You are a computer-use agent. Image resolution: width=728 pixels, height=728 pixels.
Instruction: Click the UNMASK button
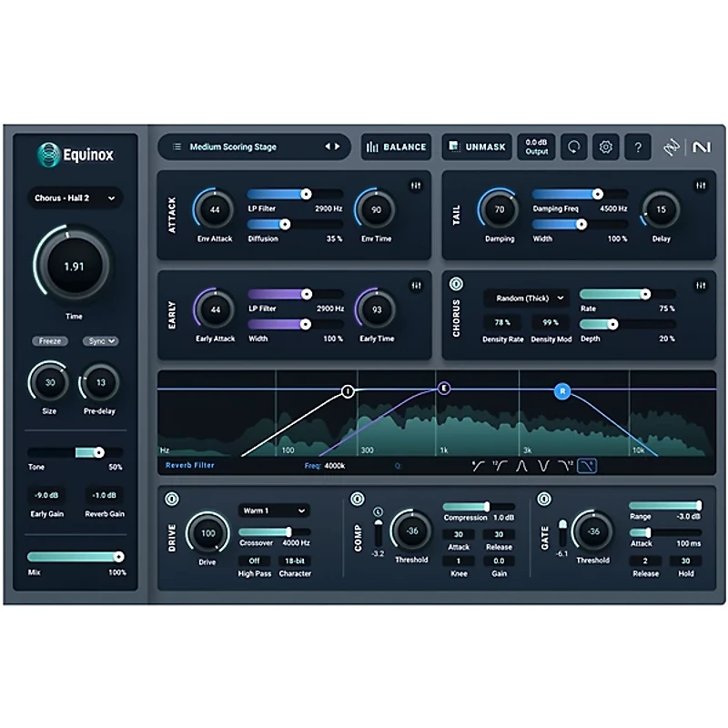pos(477,147)
